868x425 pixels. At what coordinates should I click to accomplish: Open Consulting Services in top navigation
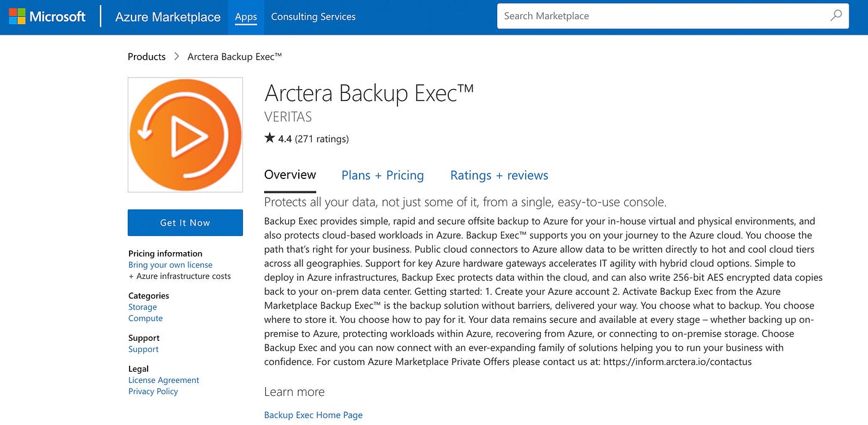[x=313, y=17]
